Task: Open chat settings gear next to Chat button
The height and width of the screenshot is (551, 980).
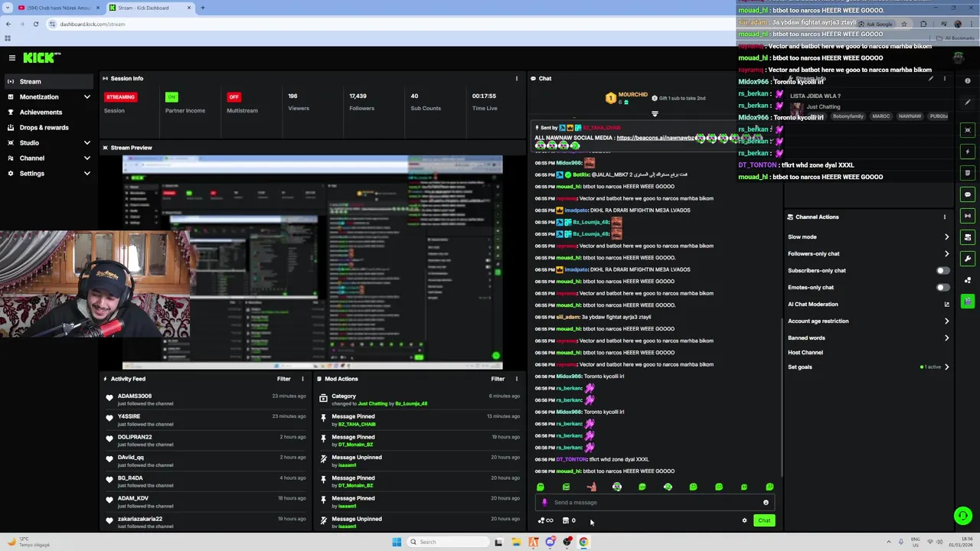Action: point(744,520)
